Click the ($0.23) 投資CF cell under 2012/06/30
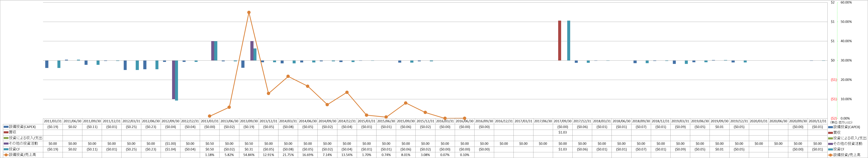 [x=151, y=149]
